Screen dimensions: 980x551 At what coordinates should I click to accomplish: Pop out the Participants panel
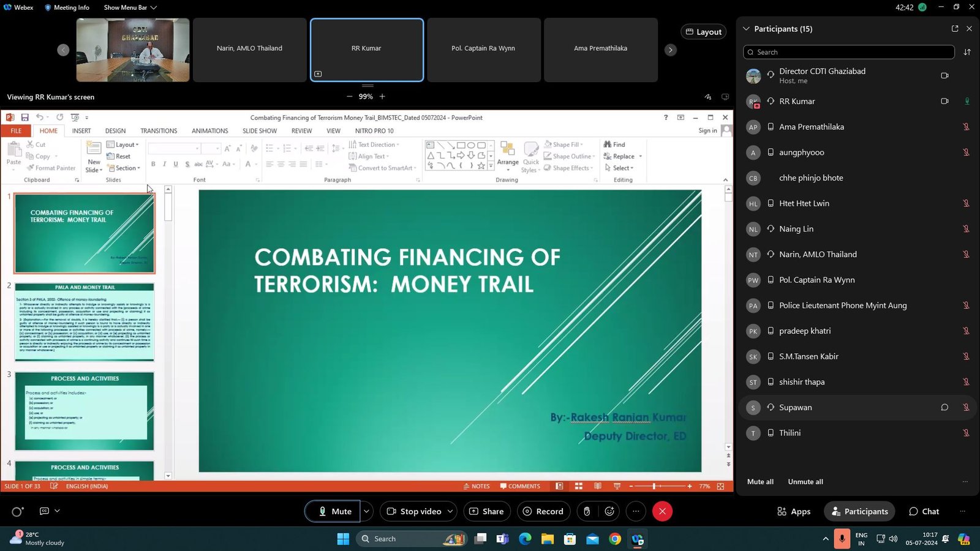954,29
